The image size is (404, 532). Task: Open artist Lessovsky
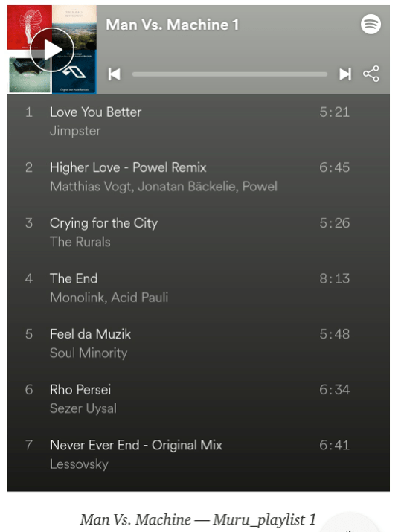click(x=80, y=464)
